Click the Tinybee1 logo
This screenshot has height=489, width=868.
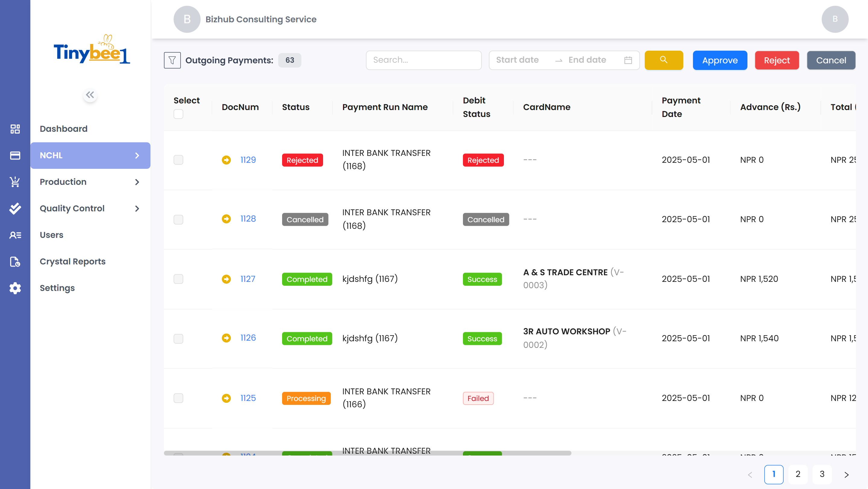point(92,49)
